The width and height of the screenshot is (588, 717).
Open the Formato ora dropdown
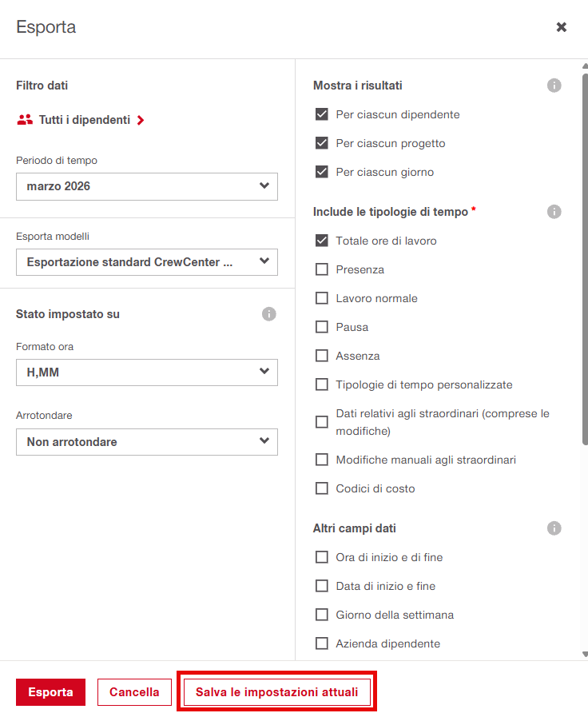(x=147, y=372)
